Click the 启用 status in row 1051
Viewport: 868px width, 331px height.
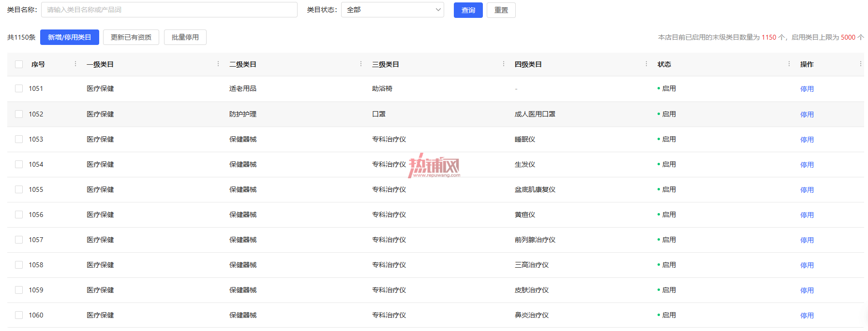(667, 88)
